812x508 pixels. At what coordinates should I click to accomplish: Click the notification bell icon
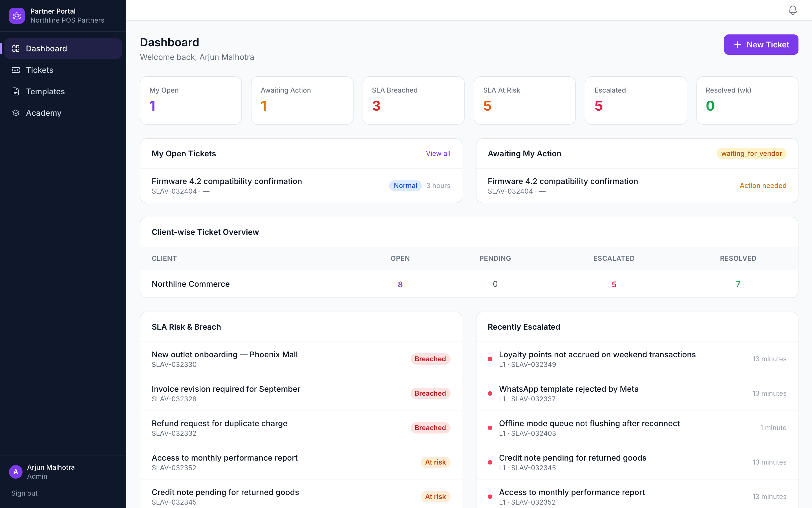(x=793, y=10)
